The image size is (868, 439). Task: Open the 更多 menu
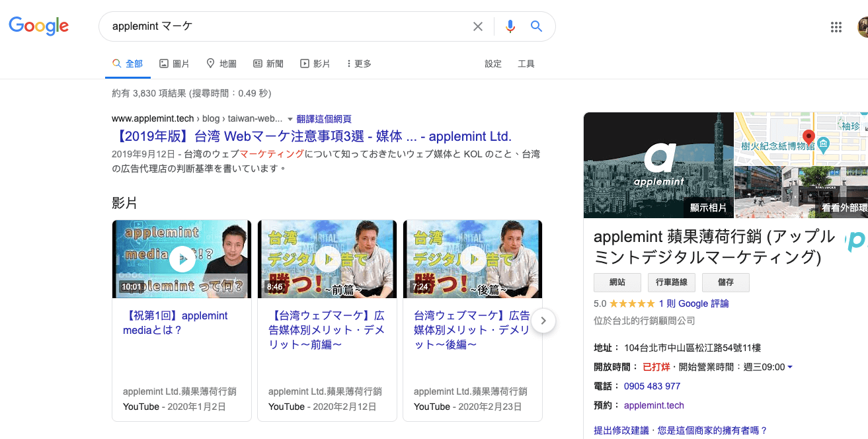(x=359, y=63)
